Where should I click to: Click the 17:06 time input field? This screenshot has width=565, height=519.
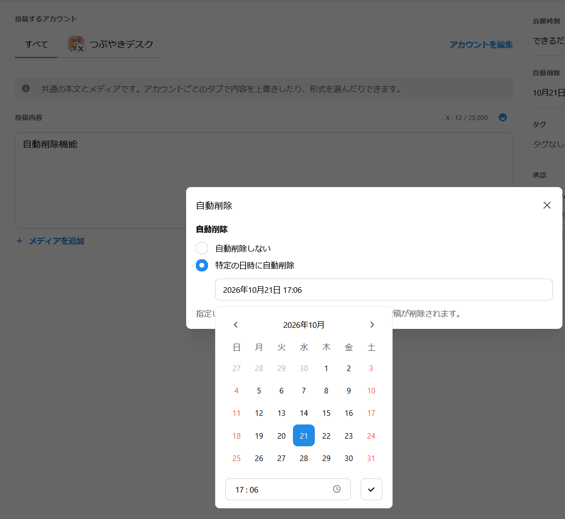point(288,489)
